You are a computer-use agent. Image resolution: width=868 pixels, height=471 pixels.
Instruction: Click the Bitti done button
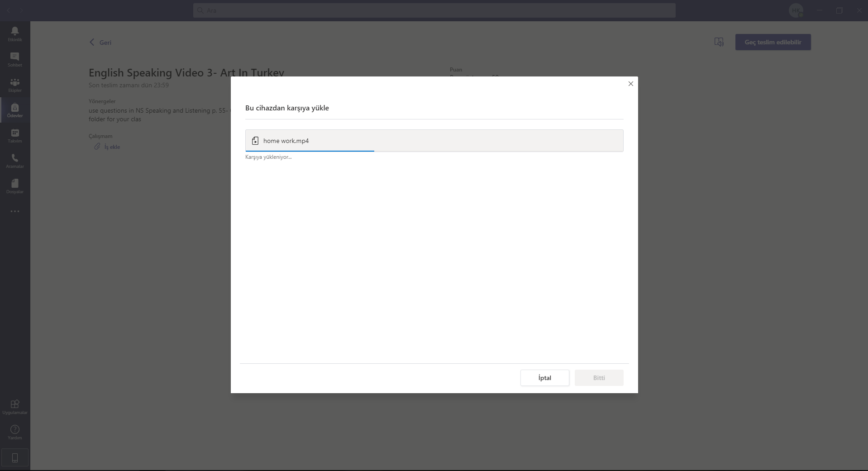(x=599, y=378)
